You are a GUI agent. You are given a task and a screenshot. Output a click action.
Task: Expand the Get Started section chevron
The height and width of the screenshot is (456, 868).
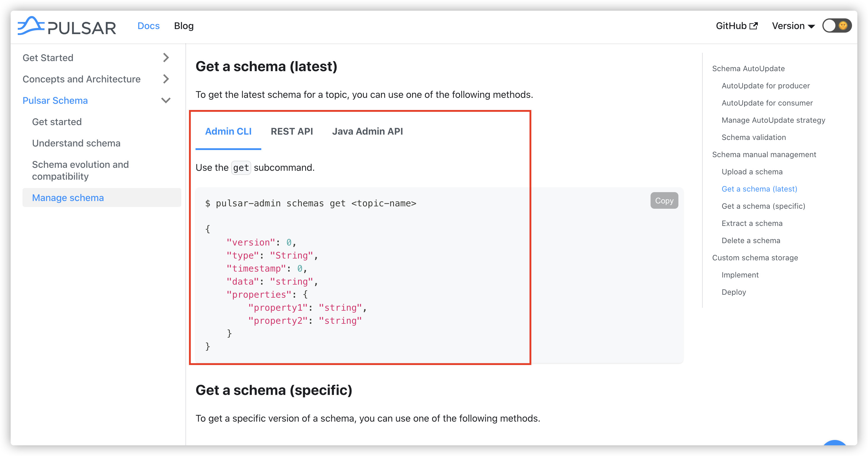point(165,58)
